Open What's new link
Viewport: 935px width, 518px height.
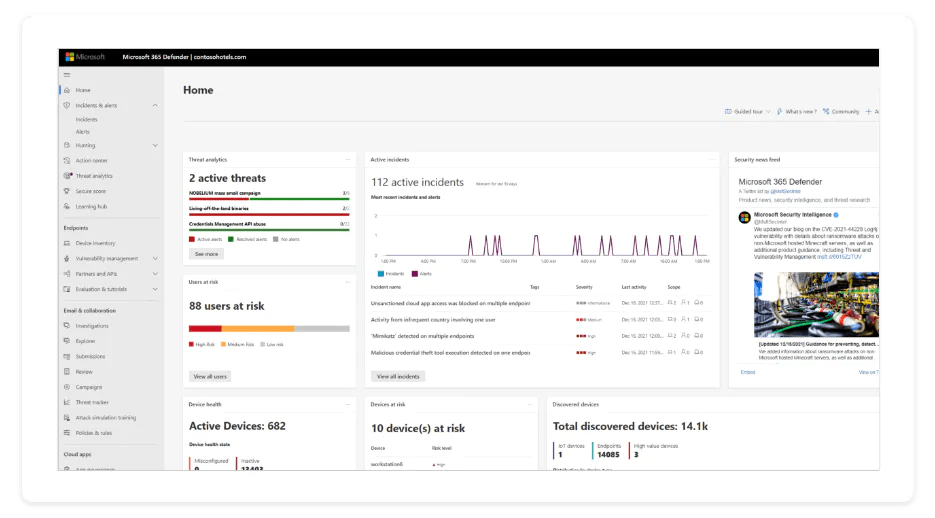797,111
